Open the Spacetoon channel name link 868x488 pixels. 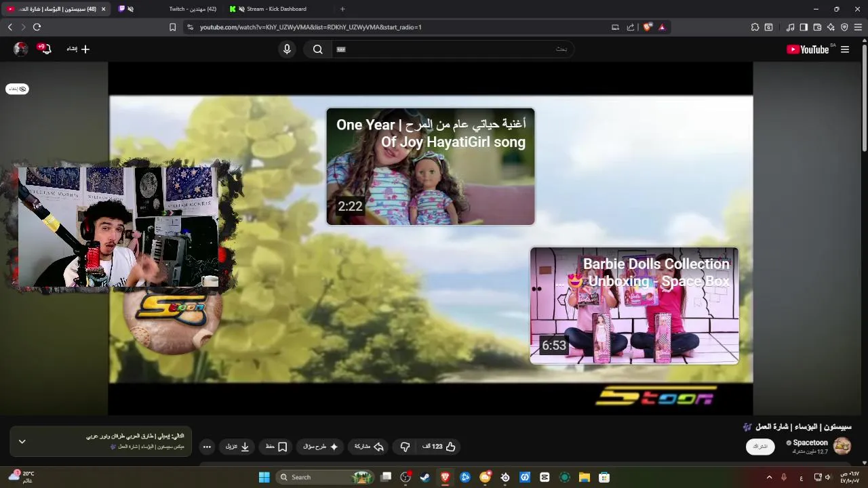click(x=810, y=443)
